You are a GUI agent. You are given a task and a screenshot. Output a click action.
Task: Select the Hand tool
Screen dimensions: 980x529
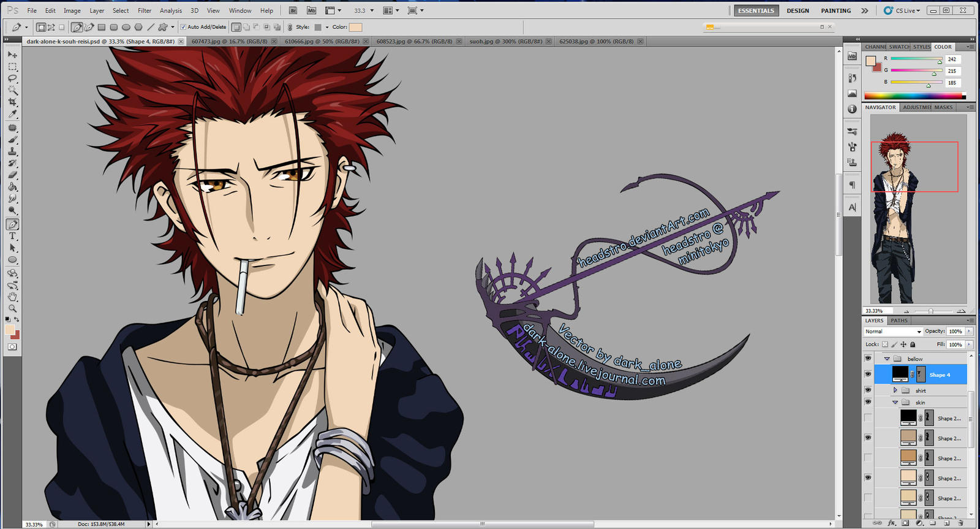pyautogui.click(x=12, y=297)
